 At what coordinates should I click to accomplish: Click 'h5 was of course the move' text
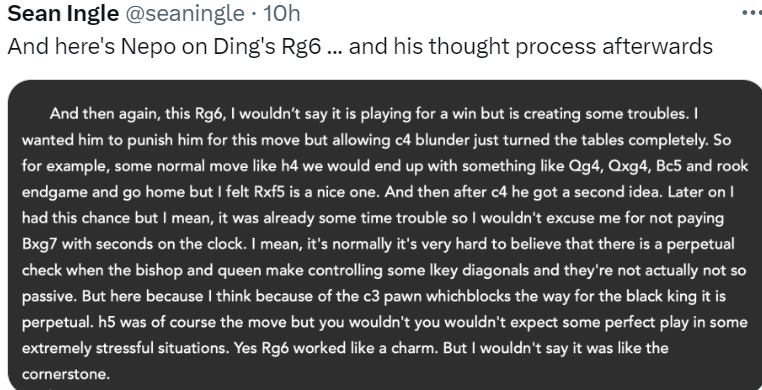point(190,322)
